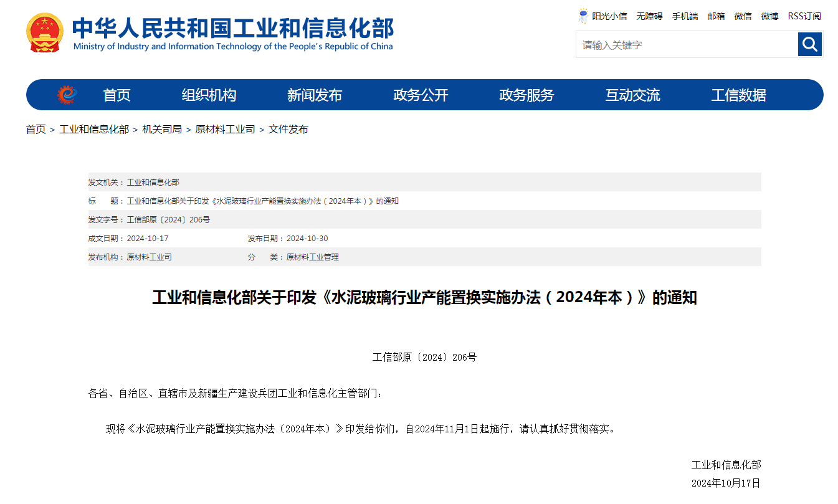Open the 无障碍 accessibility link
838x504 pixels.
tap(649, 16)
